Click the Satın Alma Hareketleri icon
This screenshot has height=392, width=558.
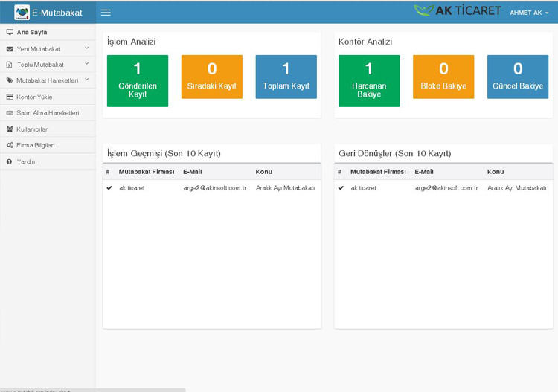tap(10, 113)
